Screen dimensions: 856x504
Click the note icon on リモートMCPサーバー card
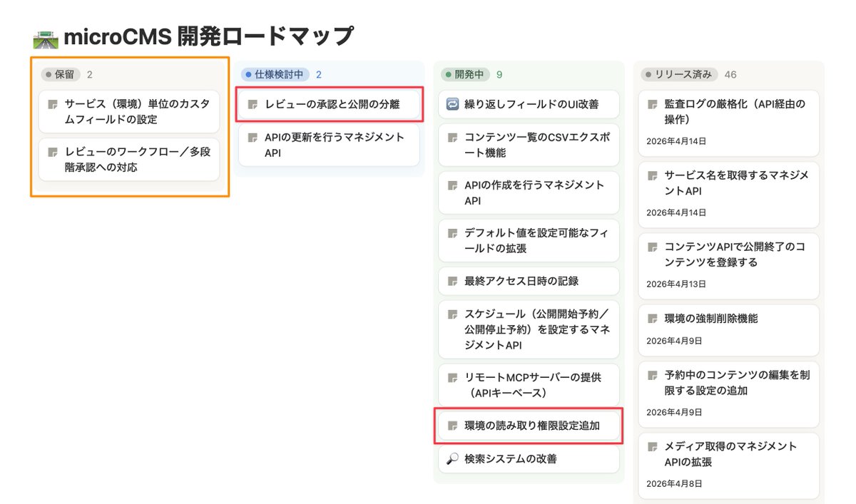tap(452, 378)
